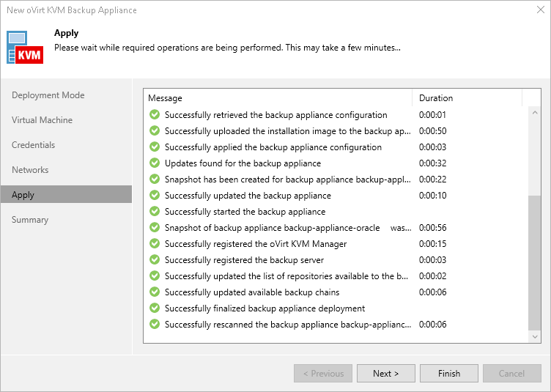Click success icon beside Updates found row
Screen dimensions: 551x392
155,163
